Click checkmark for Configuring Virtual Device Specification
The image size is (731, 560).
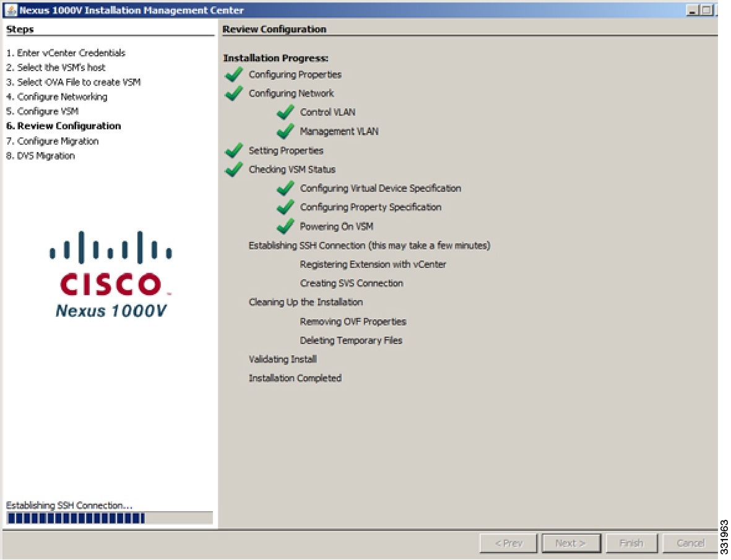pos(285,188)
